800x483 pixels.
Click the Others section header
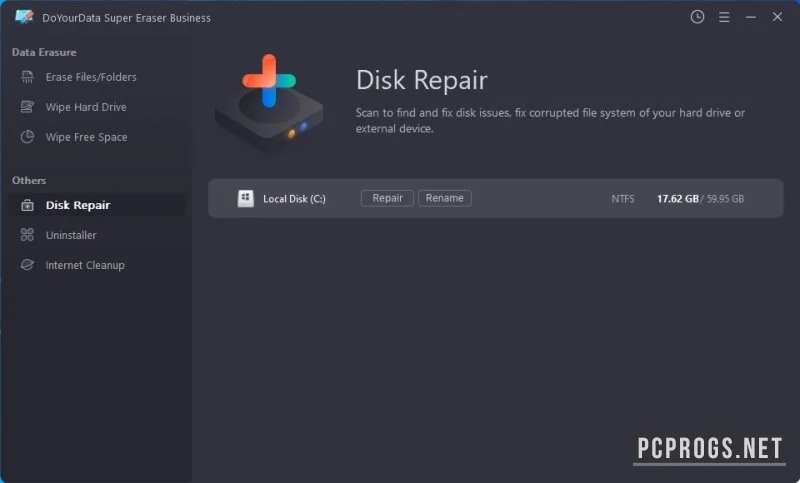pos(29,181)
